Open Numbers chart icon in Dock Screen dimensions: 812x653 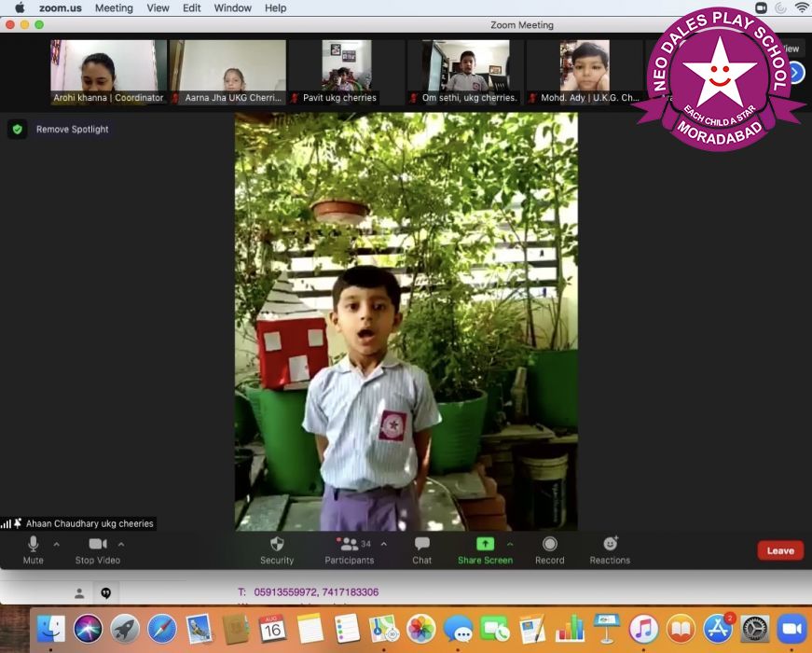(570, 629)
